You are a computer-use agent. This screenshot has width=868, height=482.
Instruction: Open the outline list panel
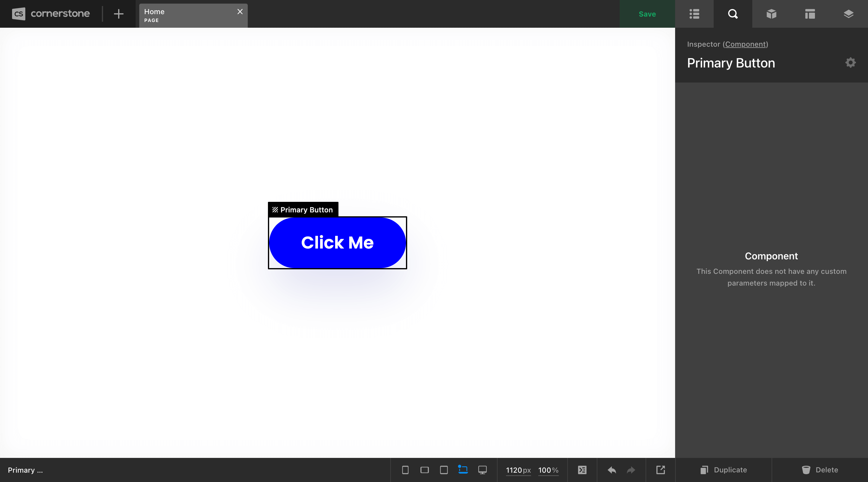coord(694,14)
